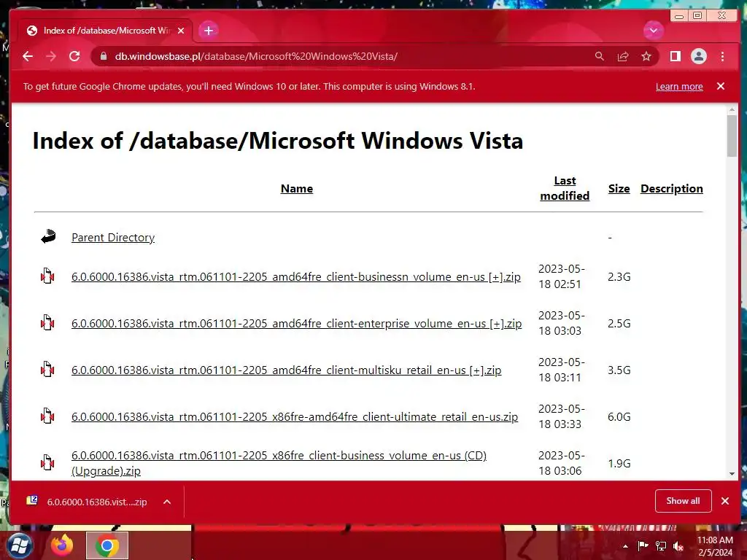Viewport: 747px width, 560px height.
Task: Open the Chrome profile avatar
Action: [698, 56]
